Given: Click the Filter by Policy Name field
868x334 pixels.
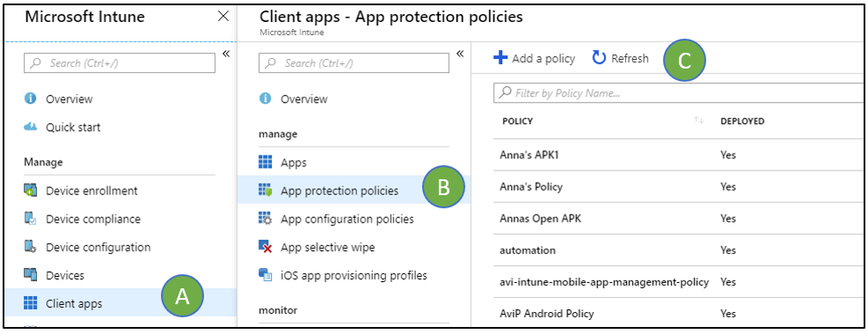Looking at the screenshot, I should pyautogui.click(x=680, y=93).
